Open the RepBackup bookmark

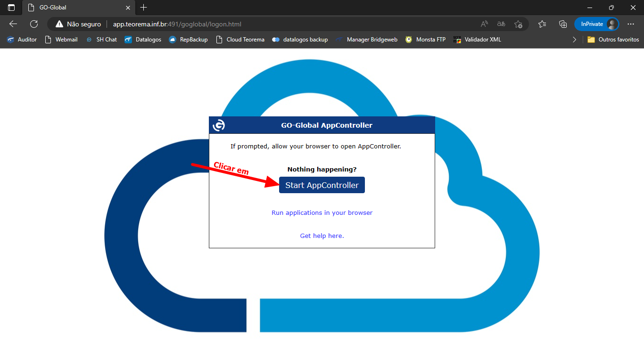tap(188, 40)
